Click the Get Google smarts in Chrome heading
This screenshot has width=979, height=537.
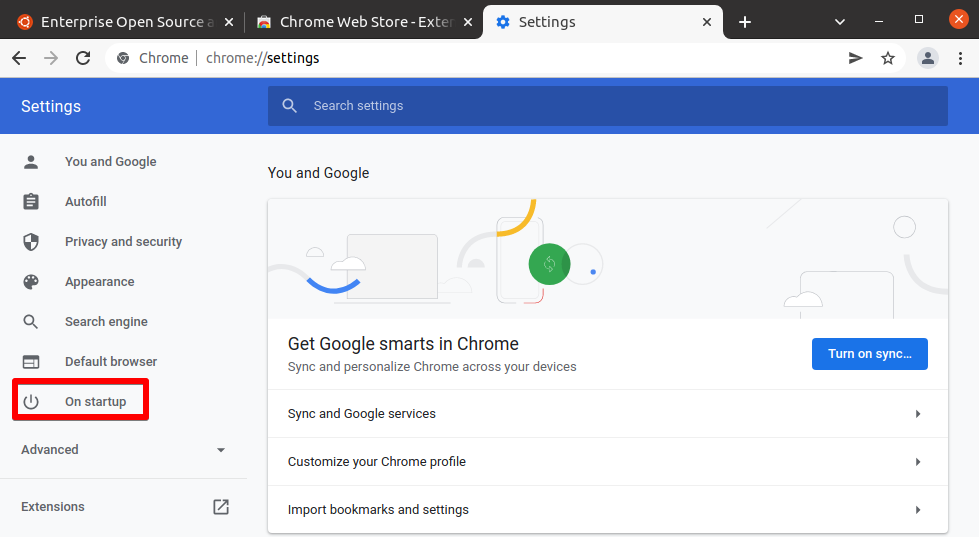click(403, 344)
